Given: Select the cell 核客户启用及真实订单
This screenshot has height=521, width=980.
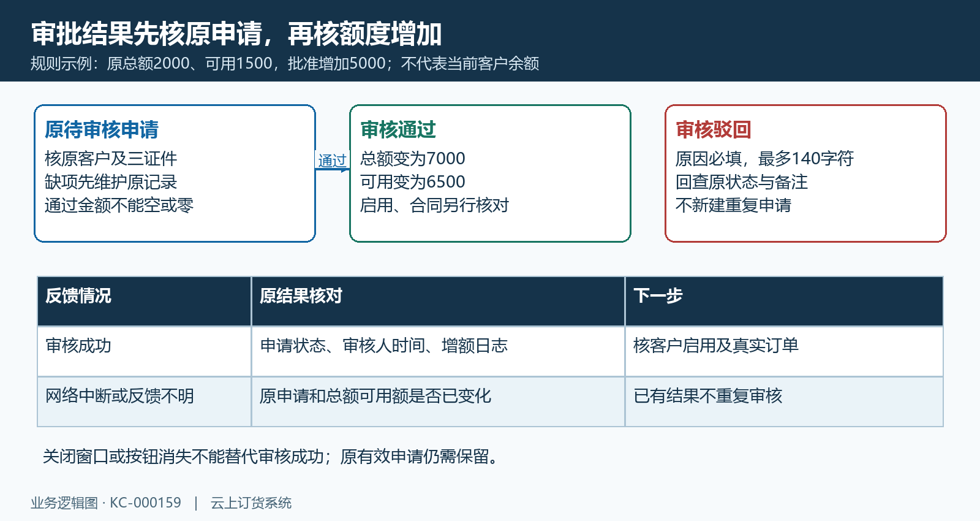Looking at the screenshot, I should pyautogui.click(x=784, y=351).
